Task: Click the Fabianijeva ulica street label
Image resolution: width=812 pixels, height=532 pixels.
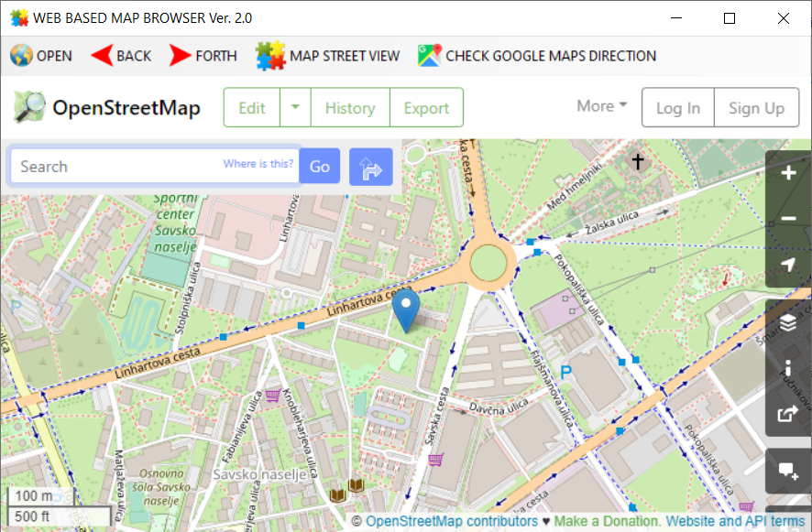Action: pyautogui.click(x=242, y=427)
